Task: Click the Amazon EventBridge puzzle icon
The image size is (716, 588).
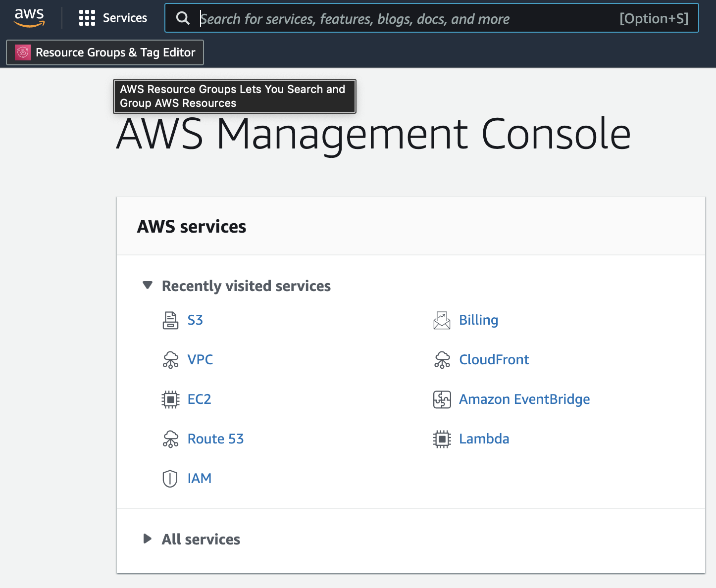Action: (x=442, y=399)
